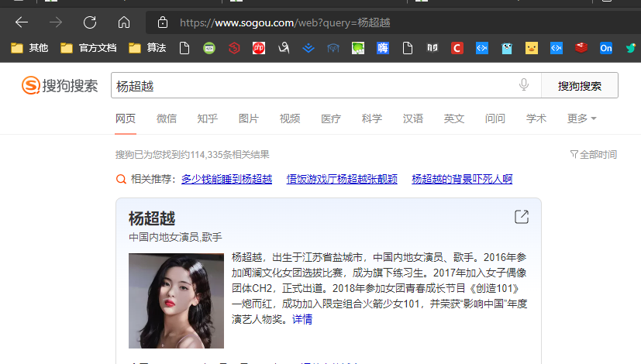
Task: Open the Go gopher bookmark icon
Action: point(507,48)
